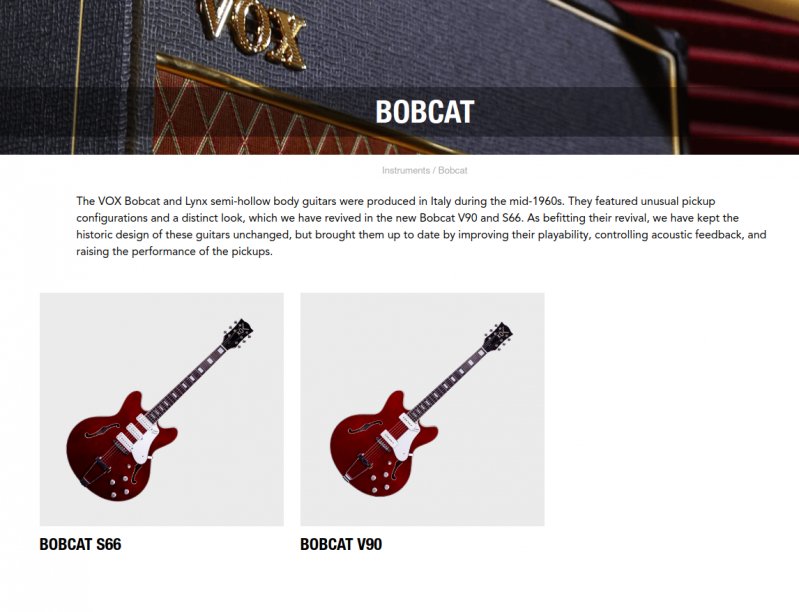Click the V90 guitar fretboard neck
Image resolution: width=799 pixels, height=612 pixels.
point(447,384)
